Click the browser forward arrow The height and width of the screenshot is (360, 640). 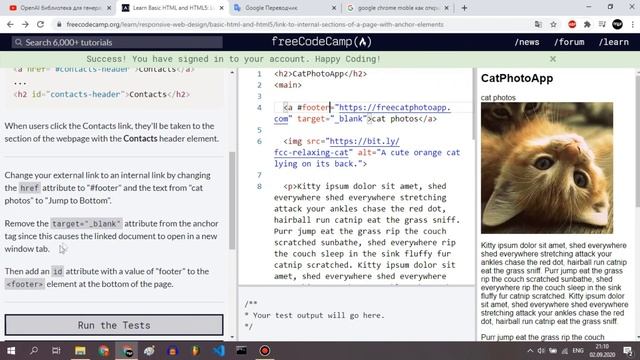(x=25, y=24)
